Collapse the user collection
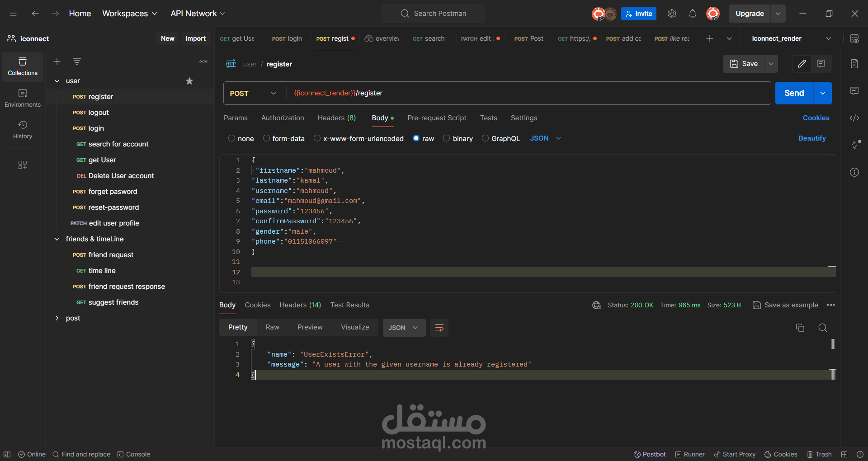 point(57,80)
